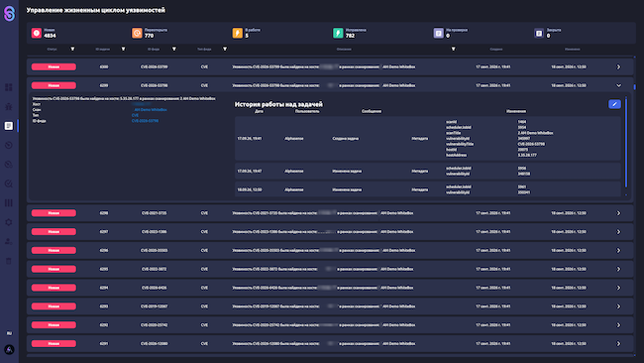Click the task ID 6293 cell
This screenshot has height=363, width=644.
point(104,306)
